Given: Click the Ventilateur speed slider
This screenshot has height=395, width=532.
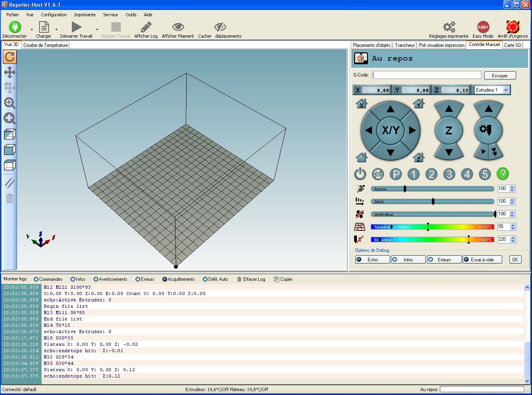Looking at the screenshot, I should [433, 214].
